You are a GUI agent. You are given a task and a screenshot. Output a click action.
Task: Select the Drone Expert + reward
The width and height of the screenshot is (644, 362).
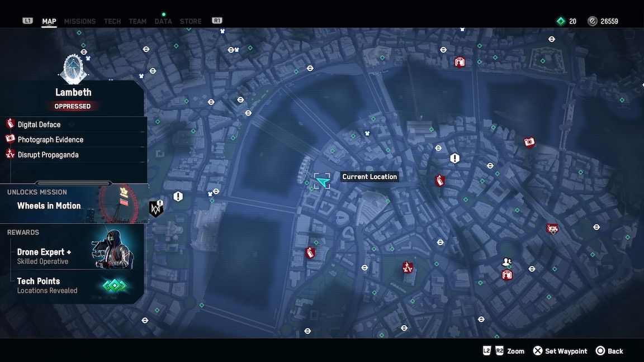44,252
